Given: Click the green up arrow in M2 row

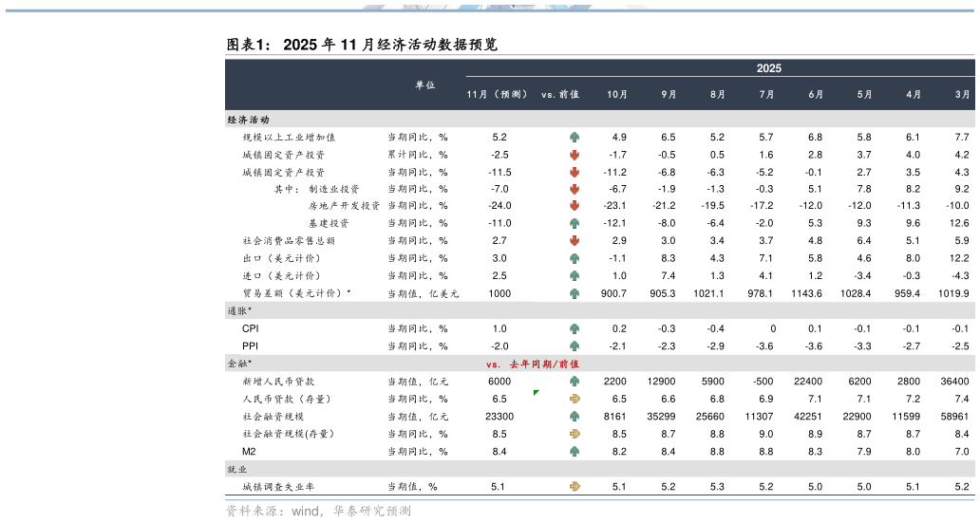Looking at the screenshot, I should 575,452.
